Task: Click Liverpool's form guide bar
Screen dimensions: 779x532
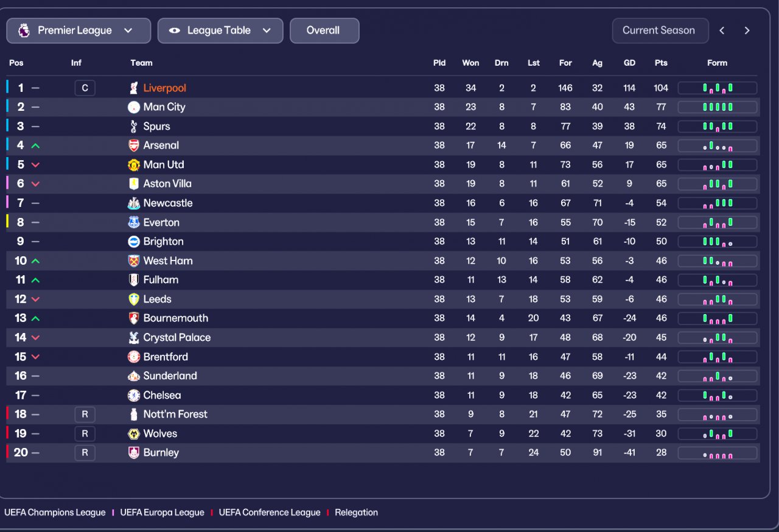Action: pos(718,88)
